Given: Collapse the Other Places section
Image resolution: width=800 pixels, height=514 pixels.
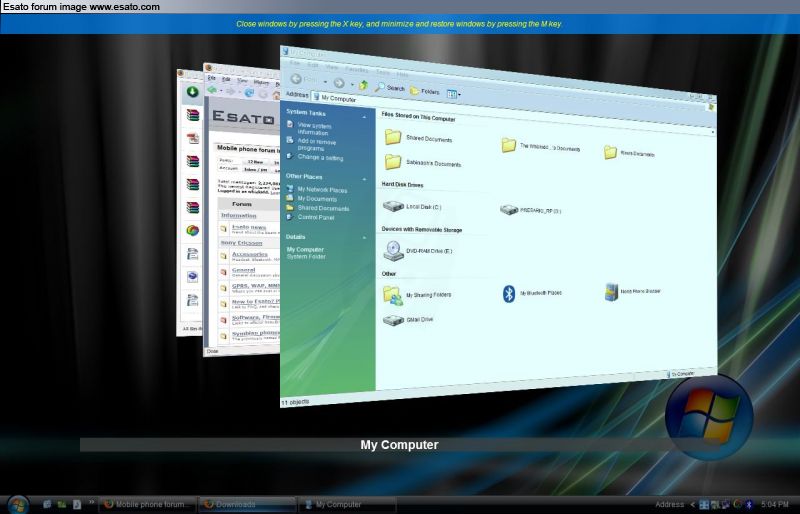Looking at the screenshot, I should (x=364, y=179).
